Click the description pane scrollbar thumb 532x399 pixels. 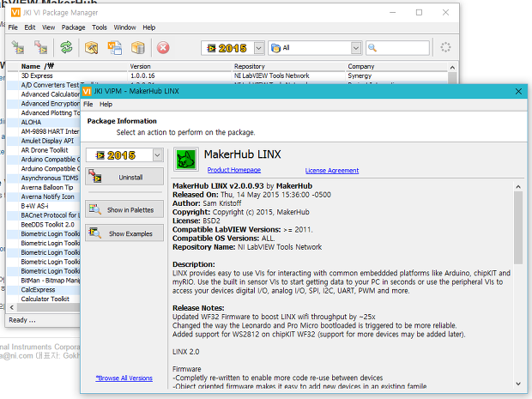click(x=518, y=227)
